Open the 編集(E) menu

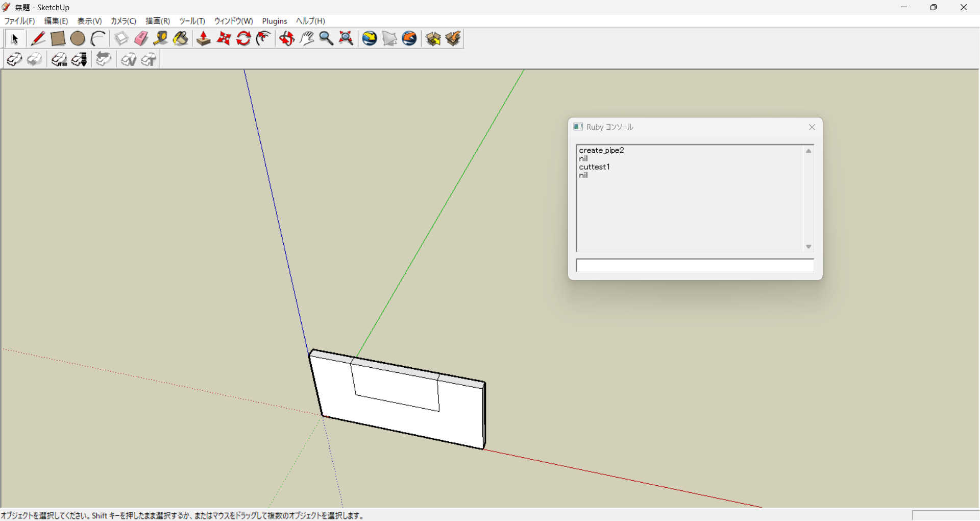56,21
